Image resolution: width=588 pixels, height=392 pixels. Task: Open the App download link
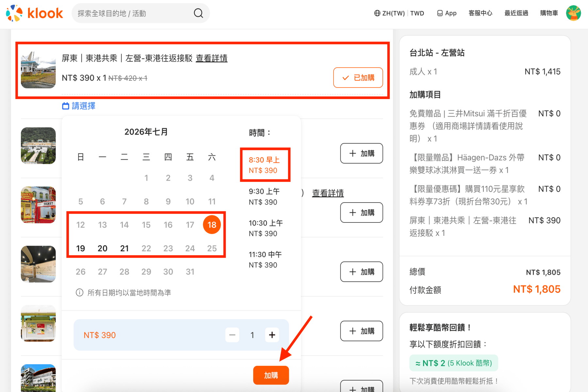447,13
